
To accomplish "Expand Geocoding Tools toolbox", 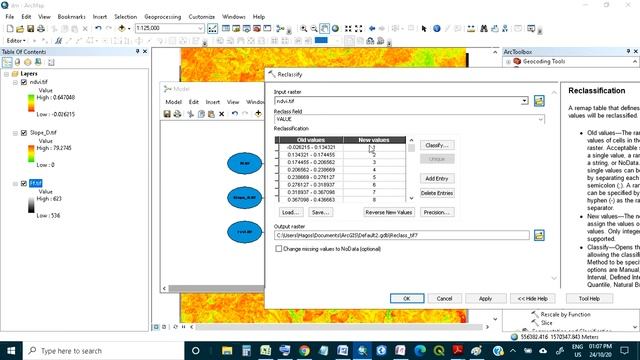I will pos(508,62).
